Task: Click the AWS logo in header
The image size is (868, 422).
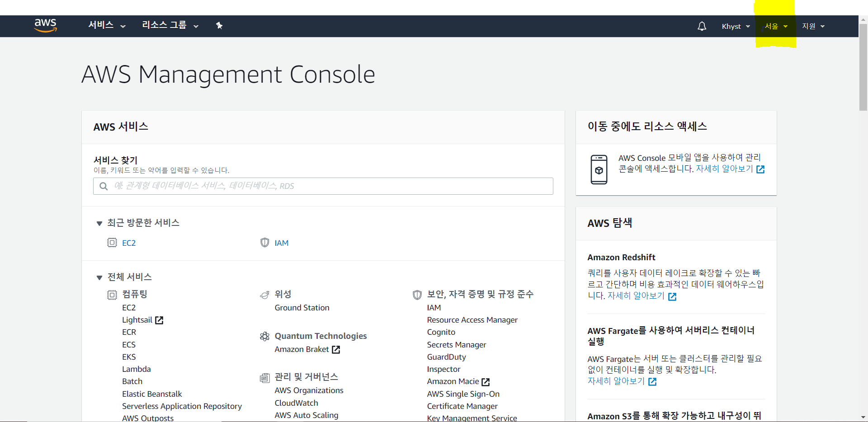Action: 46,25
